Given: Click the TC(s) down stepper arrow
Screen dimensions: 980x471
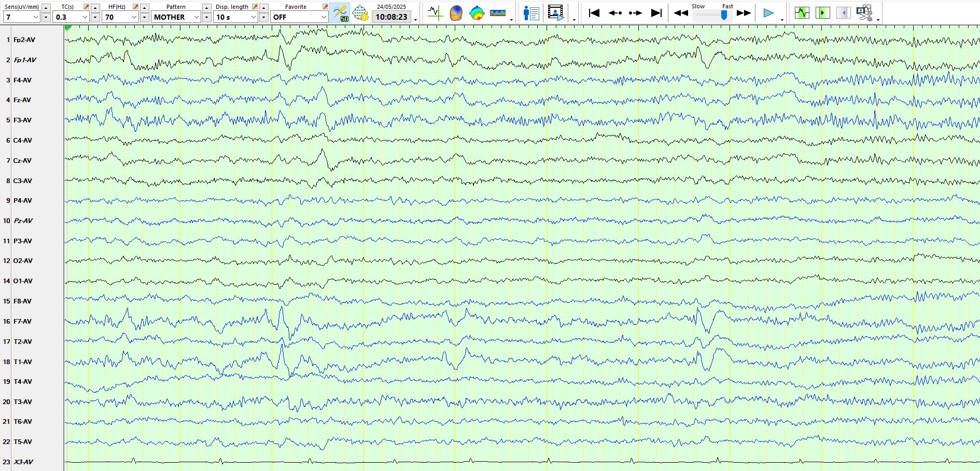Looking at the screenshot, I should coord(95,17).
